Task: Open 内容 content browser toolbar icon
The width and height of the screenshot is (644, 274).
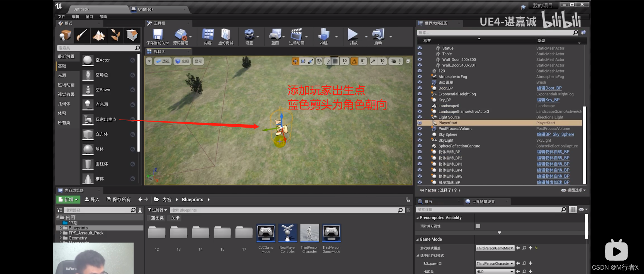Action: point(208,37)
